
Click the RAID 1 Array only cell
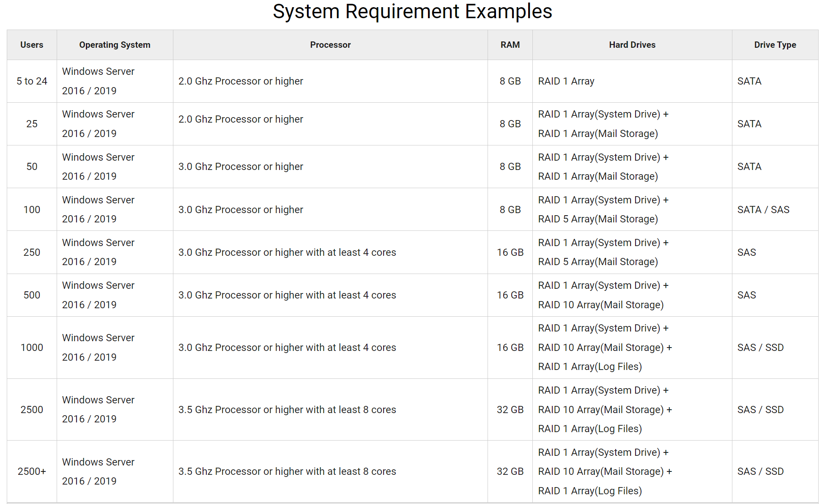[566, 81]
